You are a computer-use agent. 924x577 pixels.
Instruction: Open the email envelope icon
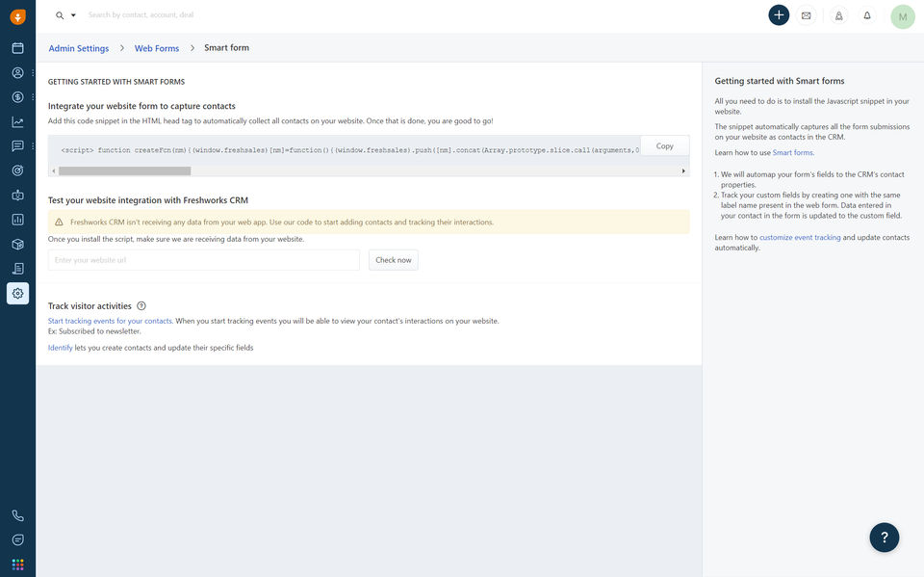(x=806, y=15)
